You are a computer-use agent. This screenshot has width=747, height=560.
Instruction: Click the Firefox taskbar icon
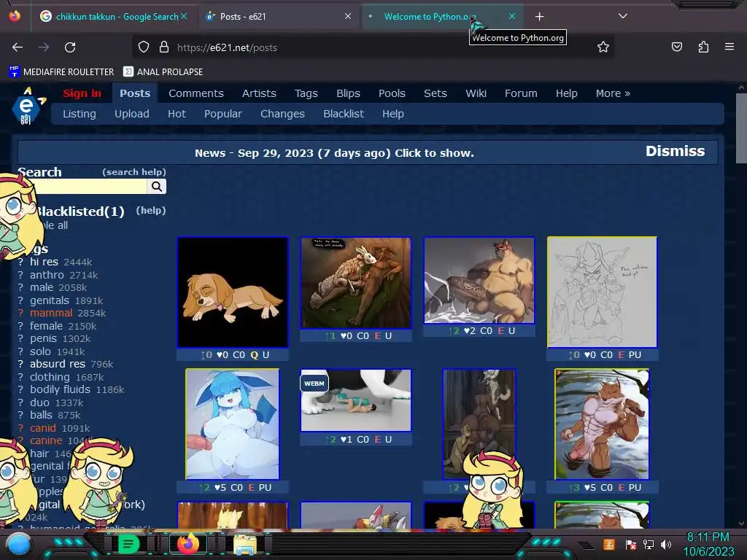[x=187, y=544]
